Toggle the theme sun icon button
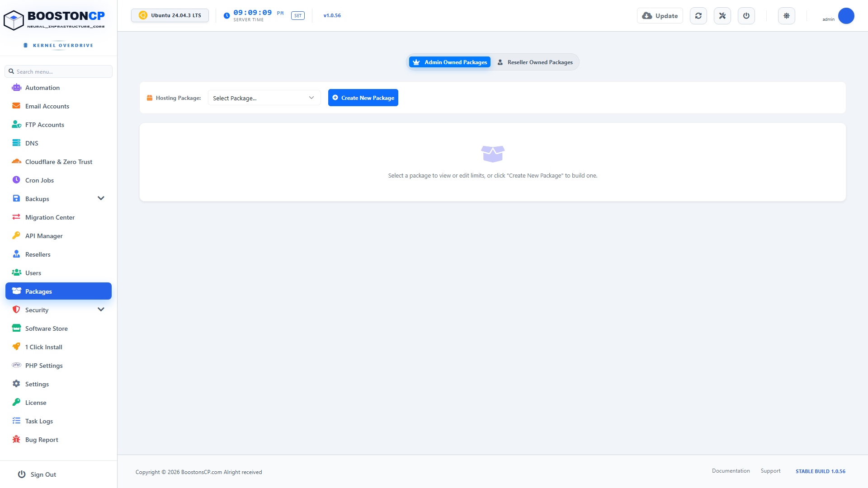868x488 pixels. coord(787,16)
